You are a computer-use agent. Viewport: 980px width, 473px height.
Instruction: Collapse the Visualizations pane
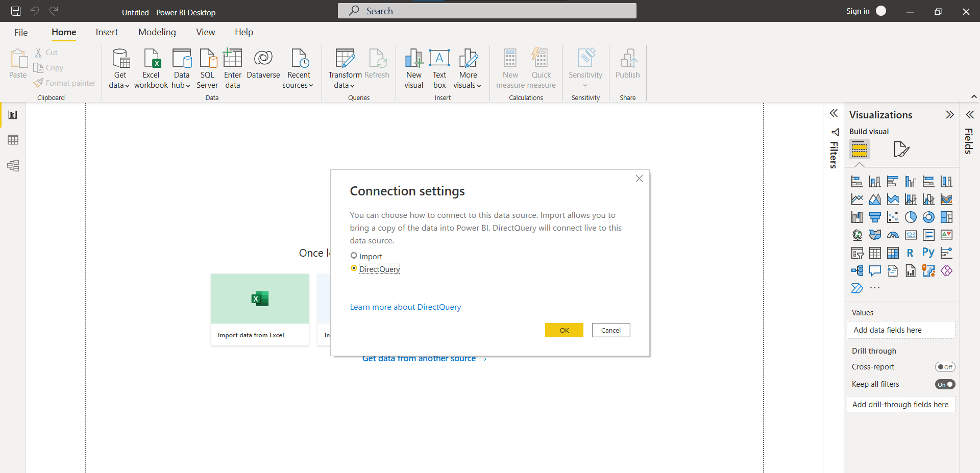point(950,115)
